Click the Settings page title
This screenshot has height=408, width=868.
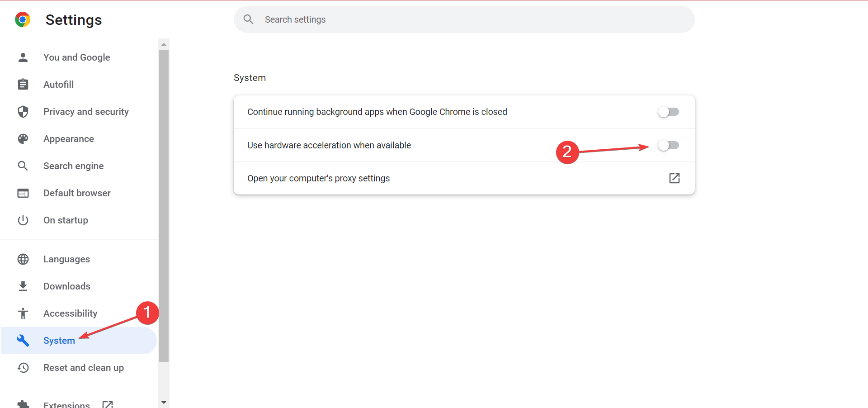click(x=74, y=20)
